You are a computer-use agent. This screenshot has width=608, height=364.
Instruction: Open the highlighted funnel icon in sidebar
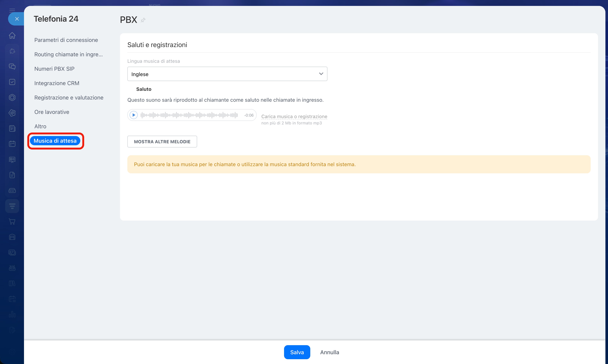12,206
